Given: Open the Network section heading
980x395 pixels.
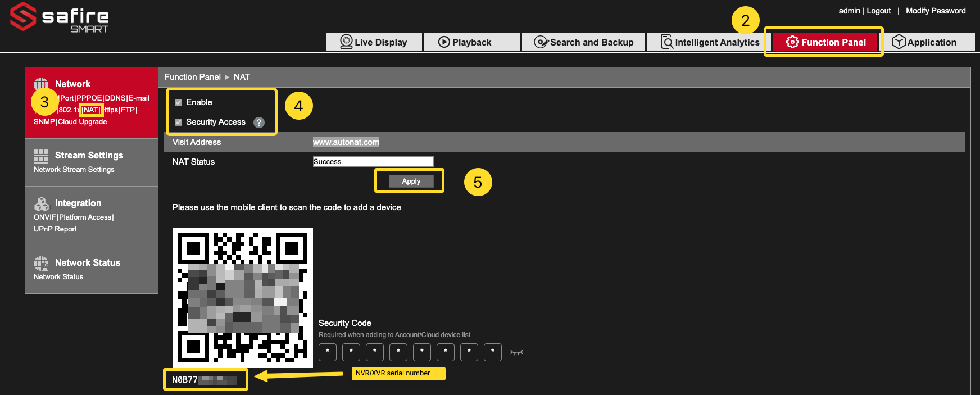Looking at the screenshot, I should pos(73,84).
